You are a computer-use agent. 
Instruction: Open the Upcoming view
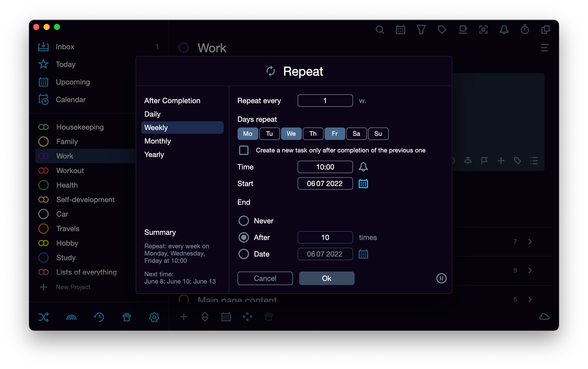tap(73, 82)
